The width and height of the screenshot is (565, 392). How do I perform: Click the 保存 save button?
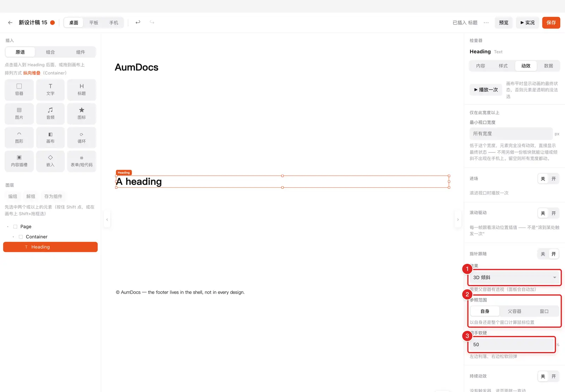[551, 23]
